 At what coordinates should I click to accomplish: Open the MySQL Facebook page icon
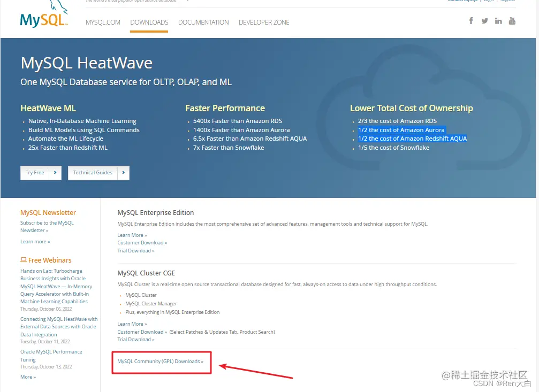(x=471, y=21)
